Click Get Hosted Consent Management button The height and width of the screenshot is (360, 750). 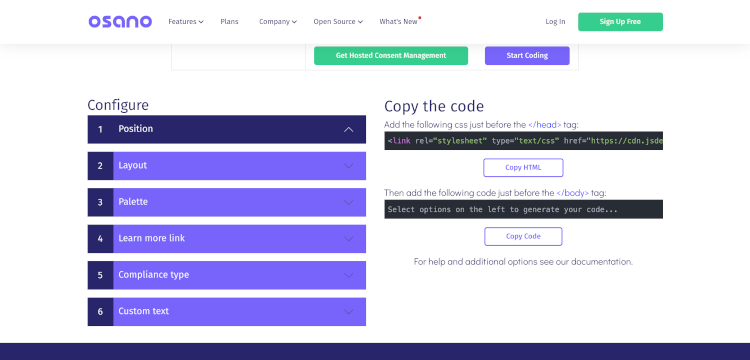pyautogui.click(x=391, y=55)
